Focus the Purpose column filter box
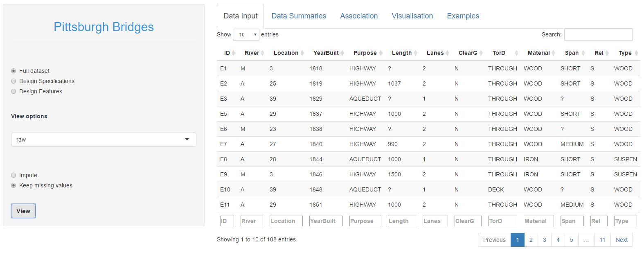This screenshot has height=259, width=644. pyautogui.click(x=365, y=221)
